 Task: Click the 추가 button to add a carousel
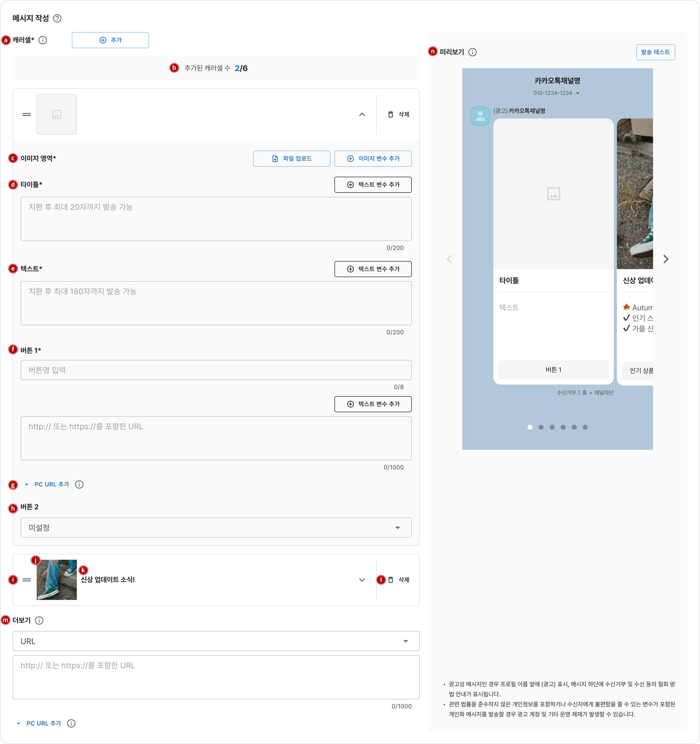110,40
